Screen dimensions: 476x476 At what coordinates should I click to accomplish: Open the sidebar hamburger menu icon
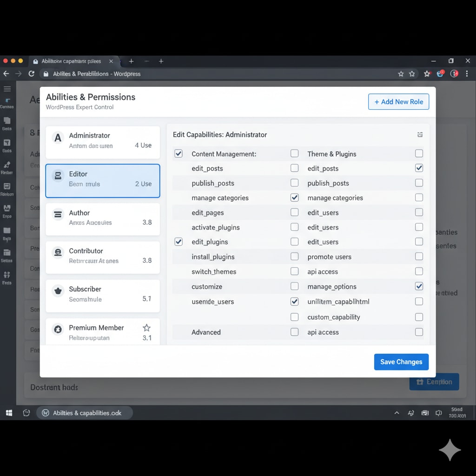pos(7,90)
